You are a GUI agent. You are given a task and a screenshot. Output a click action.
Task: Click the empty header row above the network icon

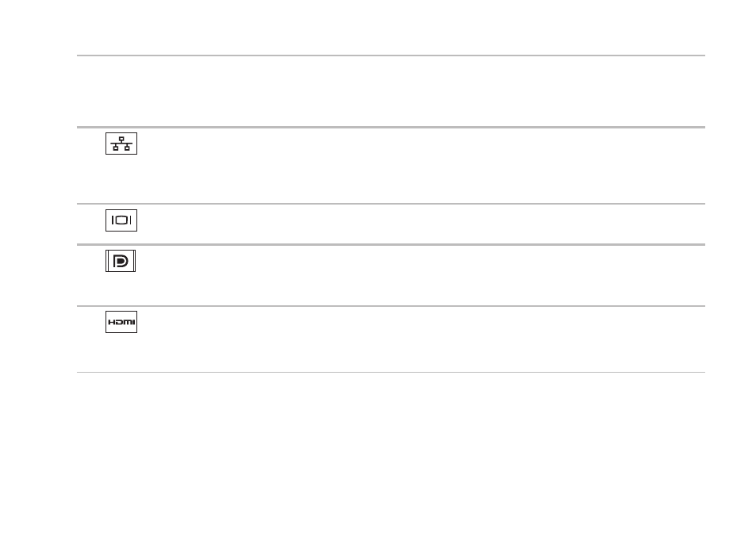[391, 92]
